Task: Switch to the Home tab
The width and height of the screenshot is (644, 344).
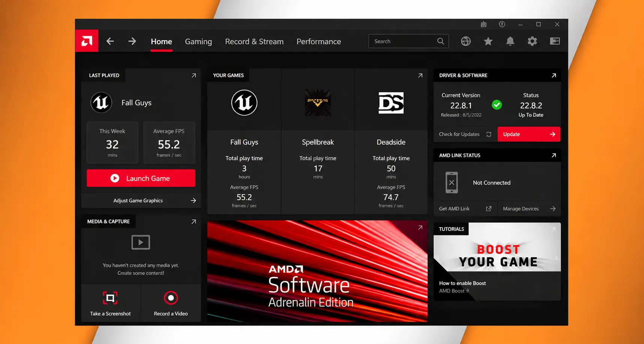Action: pos(161,42)
